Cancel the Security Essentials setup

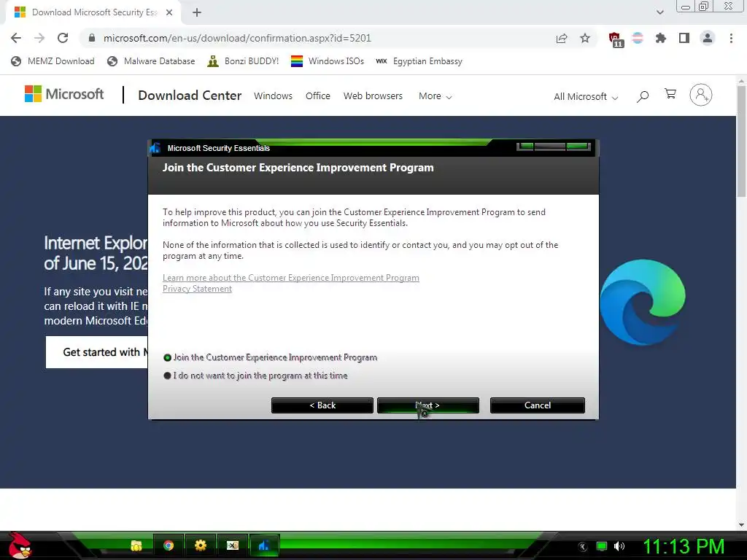[x=538, y=405]
